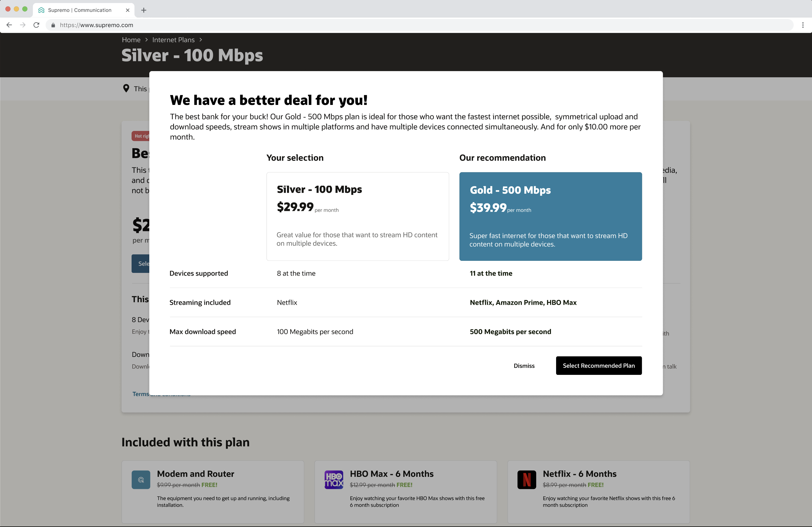Click the Netflix logo icon
This screenshot has height=527, width=812.
[527, 480]
